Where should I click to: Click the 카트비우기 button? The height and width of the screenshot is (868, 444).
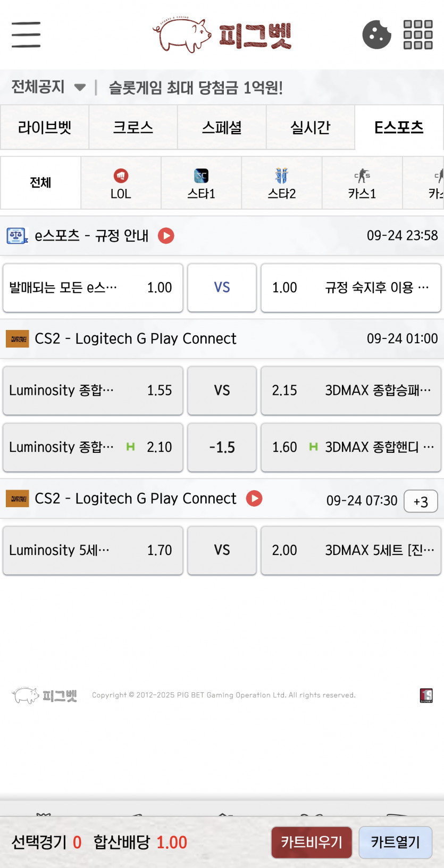coord(312,842)
